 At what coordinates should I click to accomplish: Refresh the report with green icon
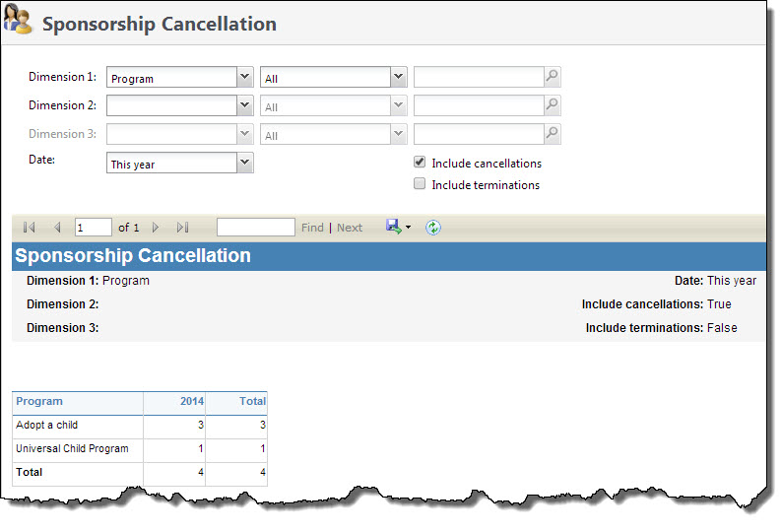(433, 228)
